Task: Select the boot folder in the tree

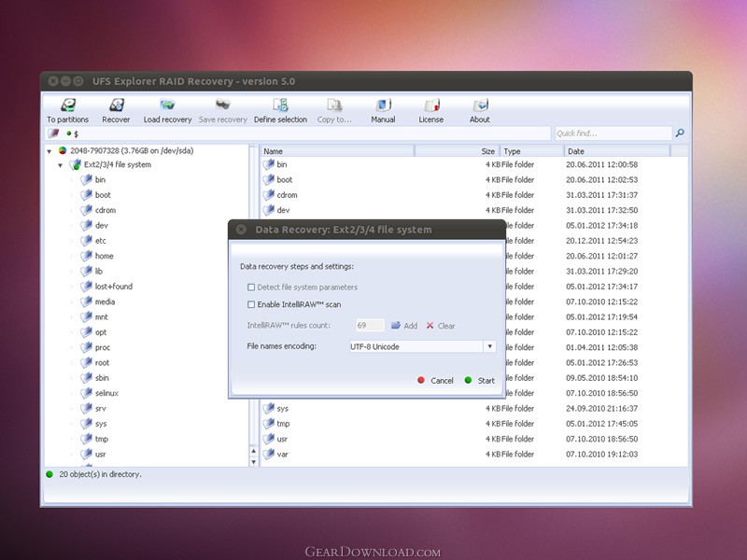Action: tap(103, 195)
